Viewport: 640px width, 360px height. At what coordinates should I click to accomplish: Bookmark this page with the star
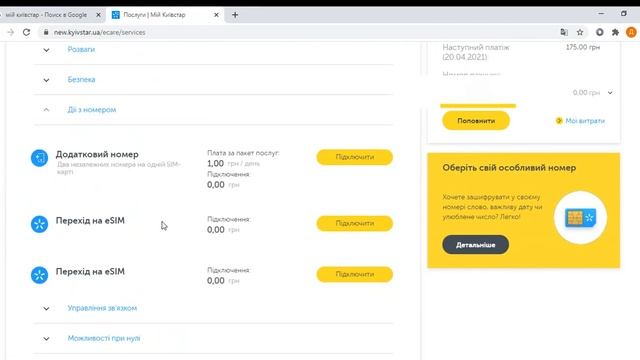coord(580,32)
